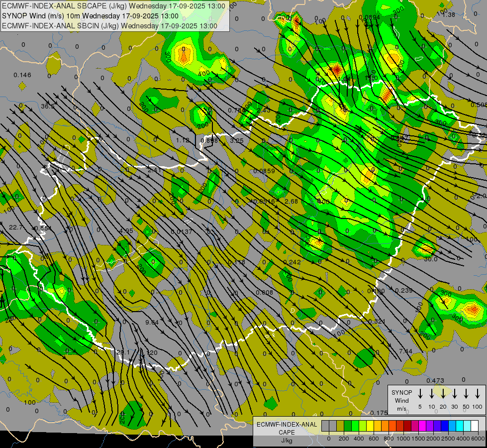Click the 2.68 value on the map

pos(292,201)
